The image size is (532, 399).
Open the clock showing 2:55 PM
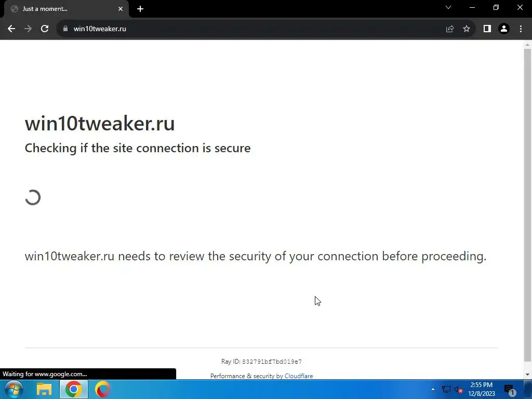pos(482,389)
